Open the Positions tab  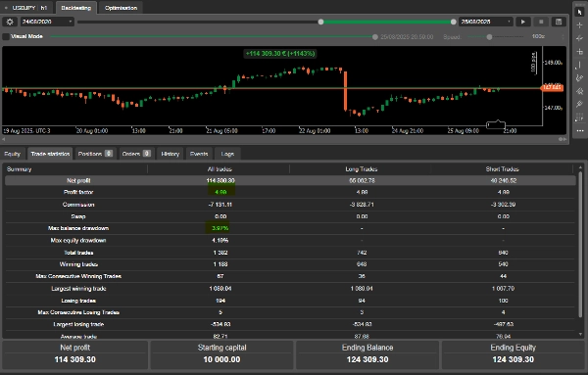click(95, 154)
